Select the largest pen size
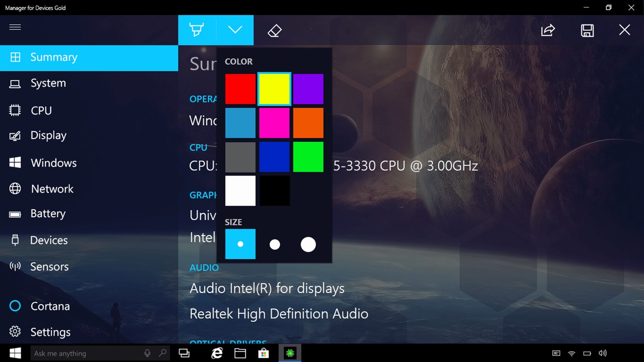This screenshot has height=362, width=644. pos(308,244)
